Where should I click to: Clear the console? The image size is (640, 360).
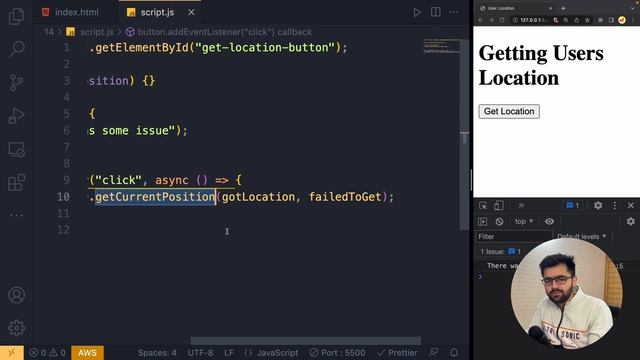(x=499, y=222)
